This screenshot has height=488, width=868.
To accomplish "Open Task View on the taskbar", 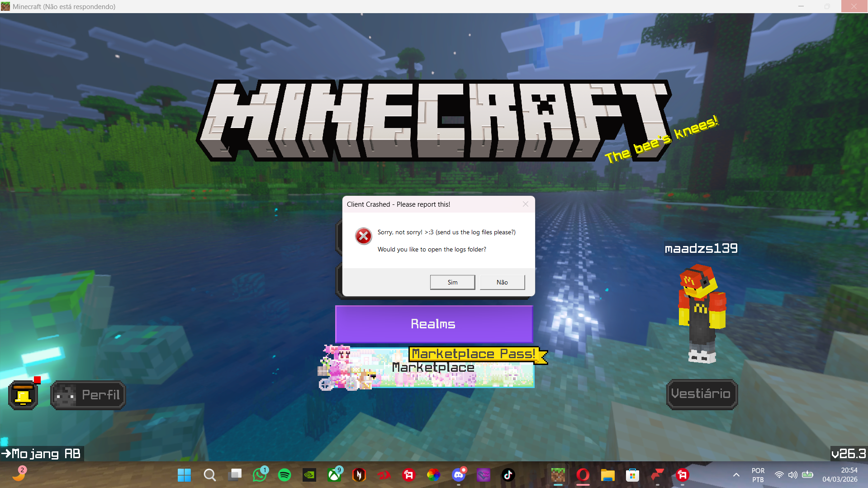I will pos(235,475).
